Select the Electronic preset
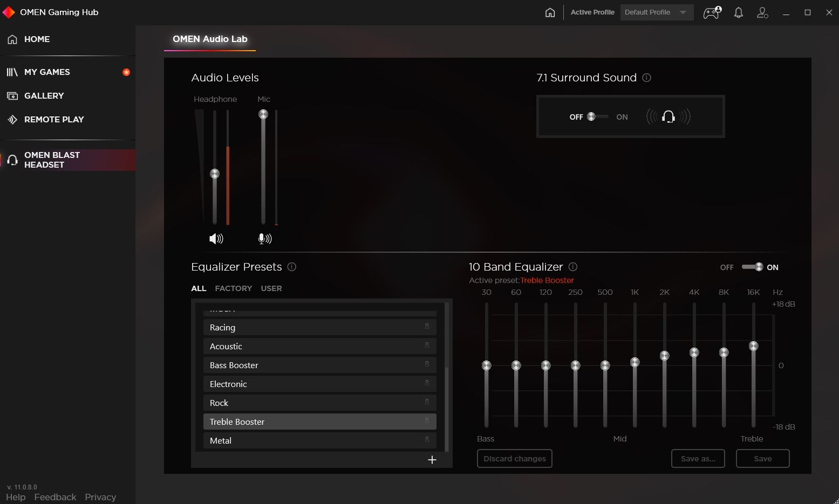Screen dimensions: 839x504 coord(319,384)
